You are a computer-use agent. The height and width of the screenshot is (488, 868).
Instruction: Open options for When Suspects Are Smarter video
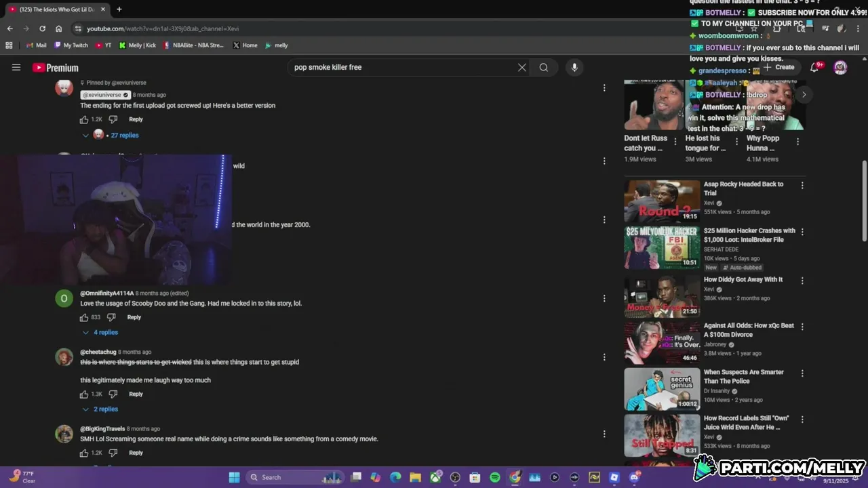click(x=802, y=373)
